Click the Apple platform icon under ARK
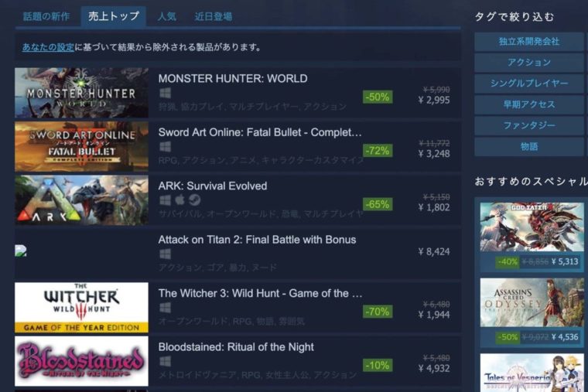Screen dimensions: 588x392 pyautogui.click(x=179, y=200)
